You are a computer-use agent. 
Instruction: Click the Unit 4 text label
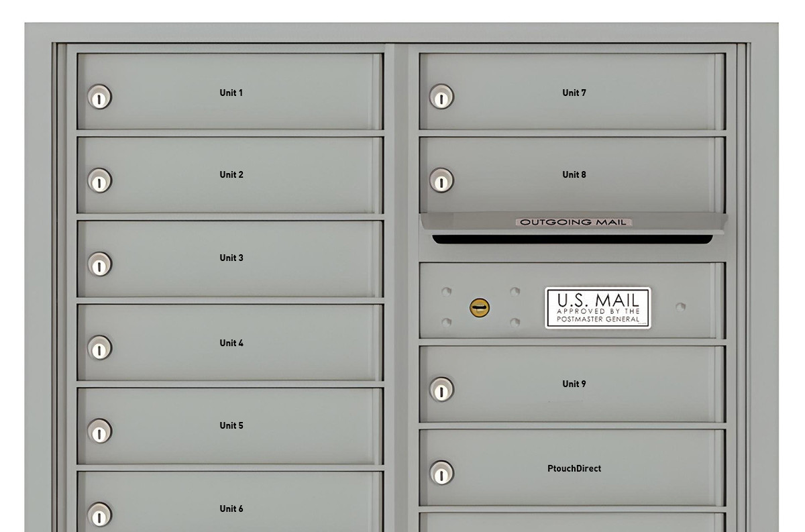click(x=231, y=343)
